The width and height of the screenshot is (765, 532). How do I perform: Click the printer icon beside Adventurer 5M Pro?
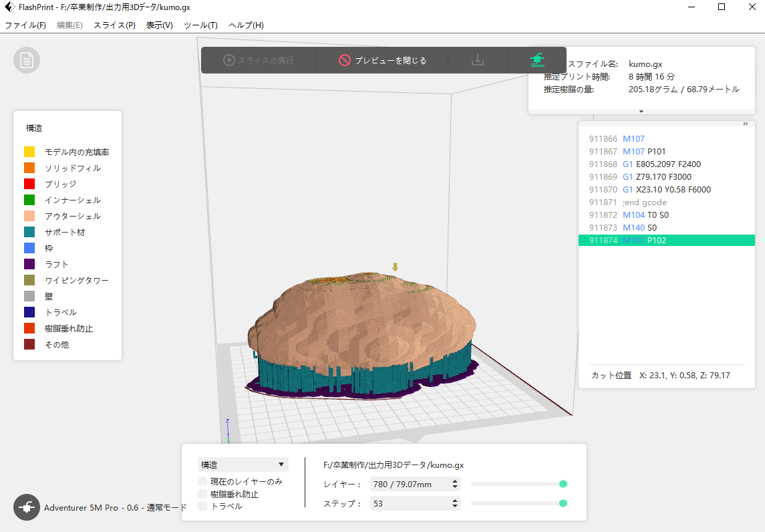coord(27,507)
